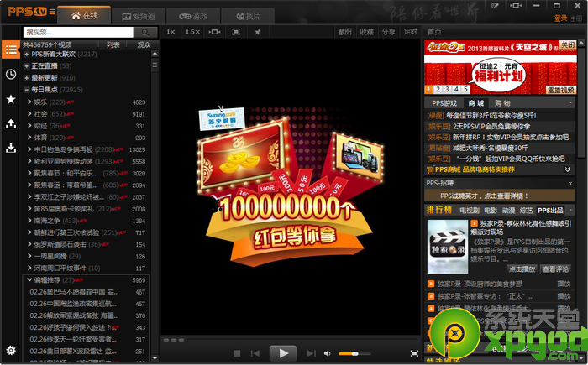Set player size to 1.5x
The height and width of the screenshot is (365, 588).
tap(192, 32)
